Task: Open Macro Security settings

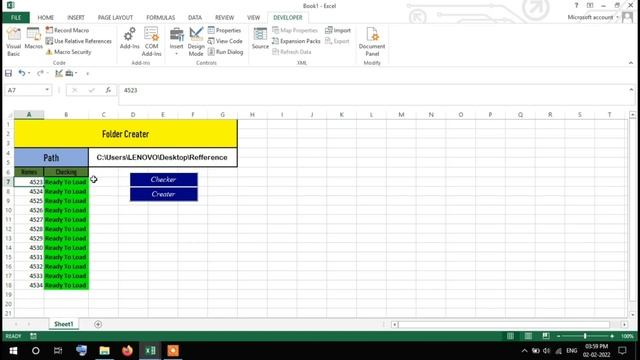Action: (x=69, y=52)
